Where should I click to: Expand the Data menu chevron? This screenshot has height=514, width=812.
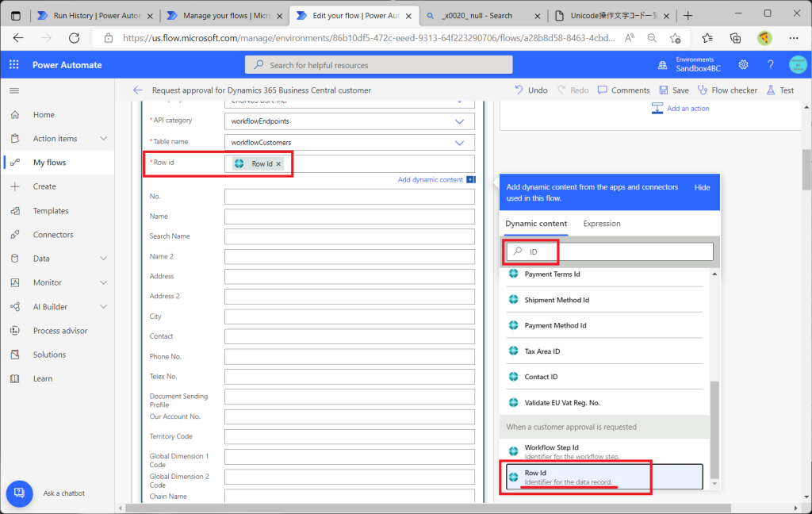click(104, 259)
